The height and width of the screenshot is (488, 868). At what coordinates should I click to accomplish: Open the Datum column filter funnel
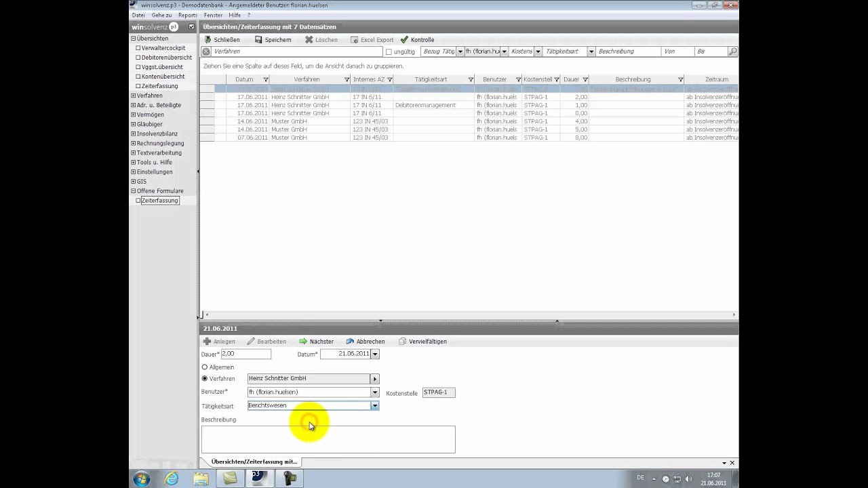(x=266, y=79)
